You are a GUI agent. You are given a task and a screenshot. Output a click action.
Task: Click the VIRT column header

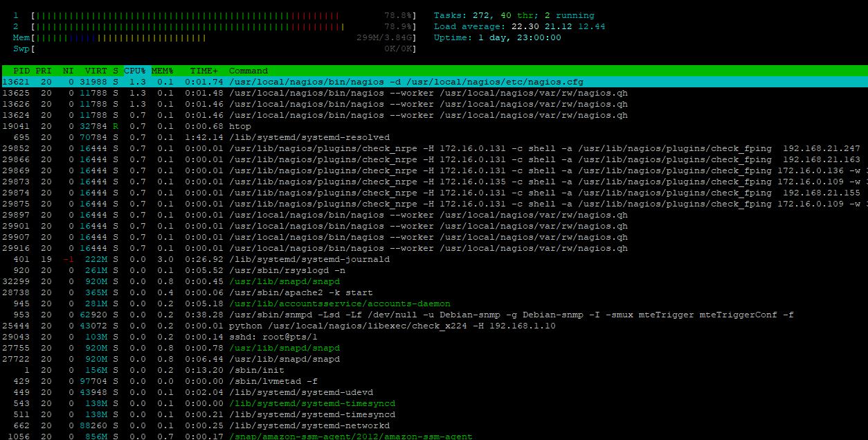coord(96,71)
